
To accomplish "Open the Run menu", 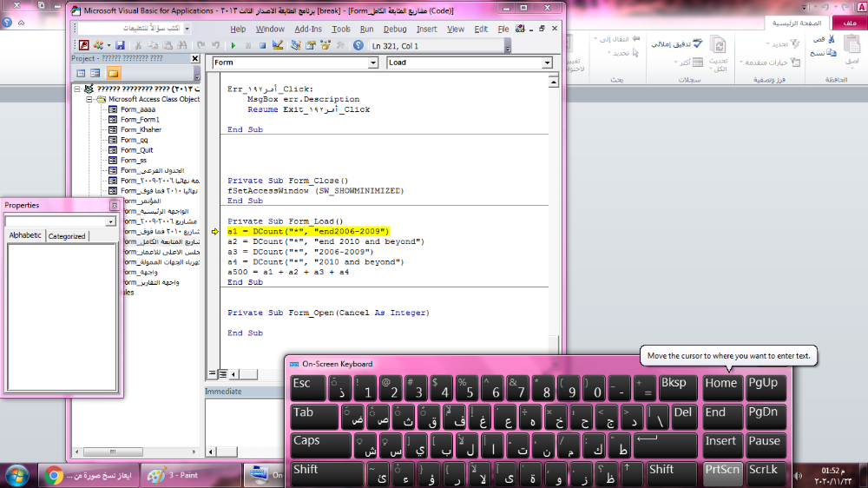I will click(x=366, y=29).
